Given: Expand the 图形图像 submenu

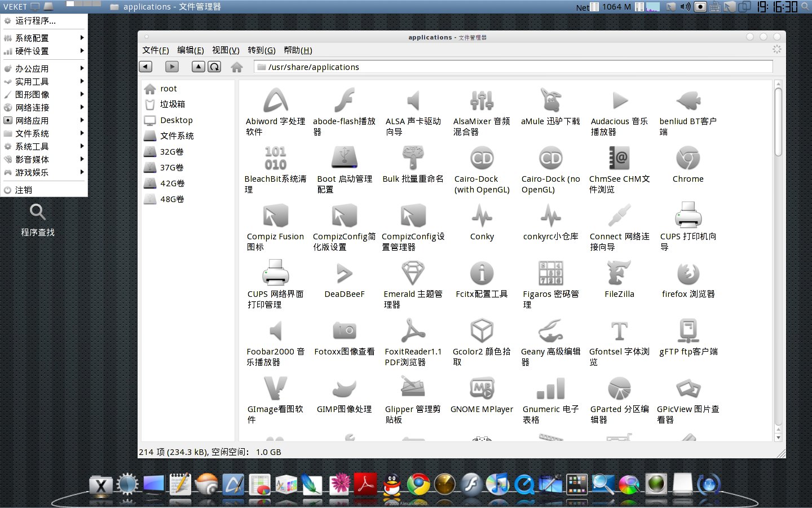Looking at the screenshot, I should (44, 95).
